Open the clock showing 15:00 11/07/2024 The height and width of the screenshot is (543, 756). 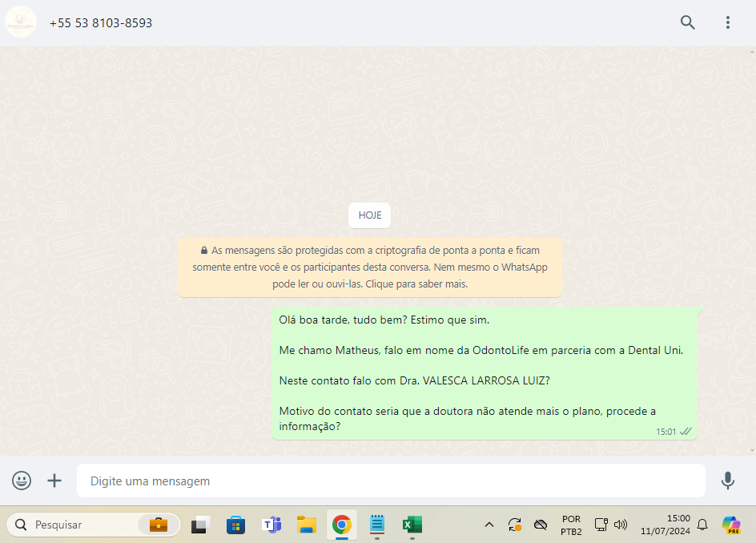666,525
